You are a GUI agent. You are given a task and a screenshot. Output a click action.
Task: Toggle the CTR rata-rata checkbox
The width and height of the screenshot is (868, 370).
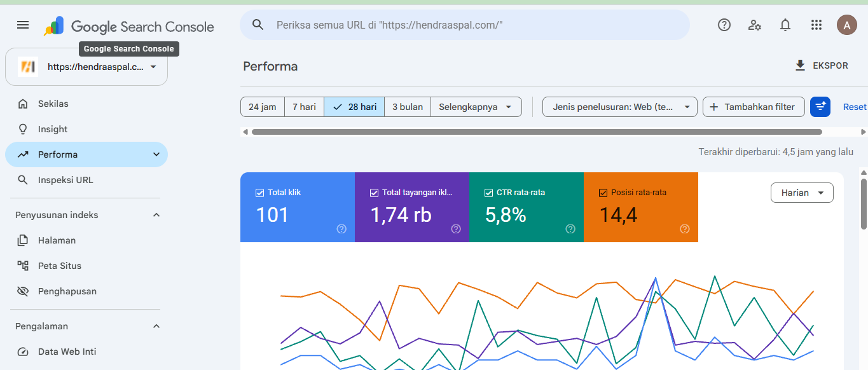[x=488, y=193]
